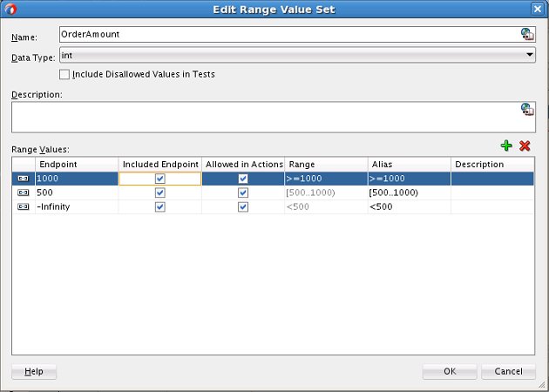Select the [500..1000) alias cell
This screenshot has width=549, height=392.
[410, 193]
